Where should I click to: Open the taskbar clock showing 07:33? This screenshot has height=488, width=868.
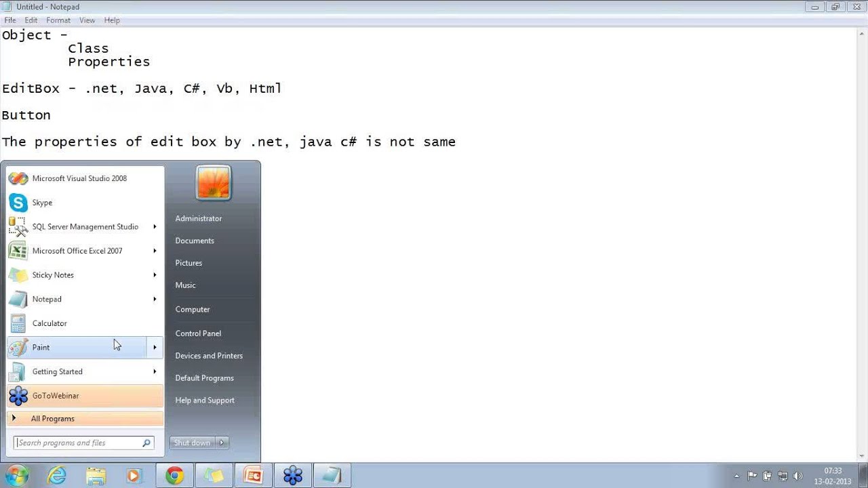[x=833, y=476]
